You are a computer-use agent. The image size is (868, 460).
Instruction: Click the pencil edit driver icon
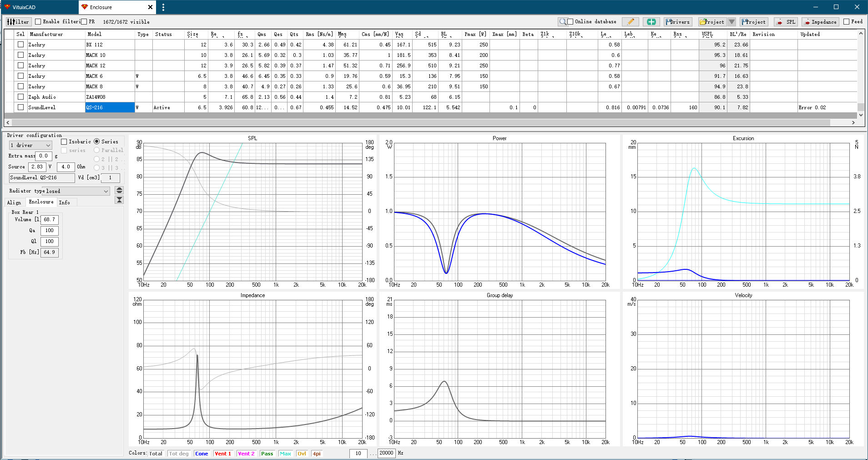631,21
